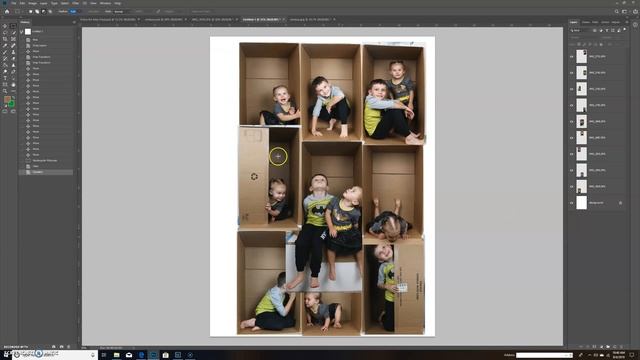
Task: Select the Brush tool
Action: click(x=5, y=52)
